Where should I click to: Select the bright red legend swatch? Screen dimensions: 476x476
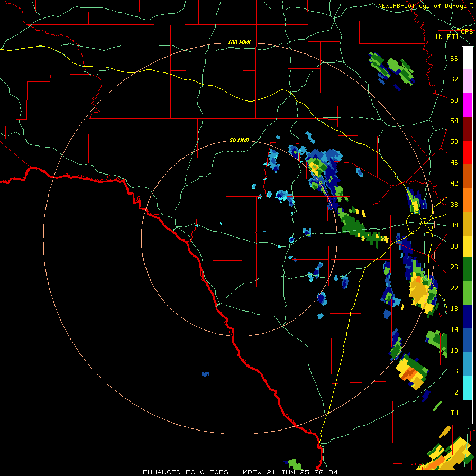click(x=467, y=152)
